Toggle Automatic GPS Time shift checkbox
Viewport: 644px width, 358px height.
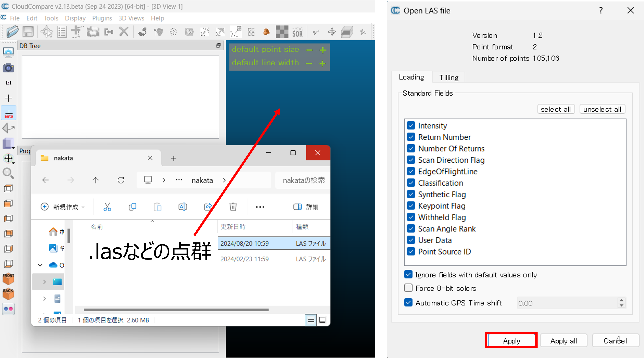tap(408, 302)
